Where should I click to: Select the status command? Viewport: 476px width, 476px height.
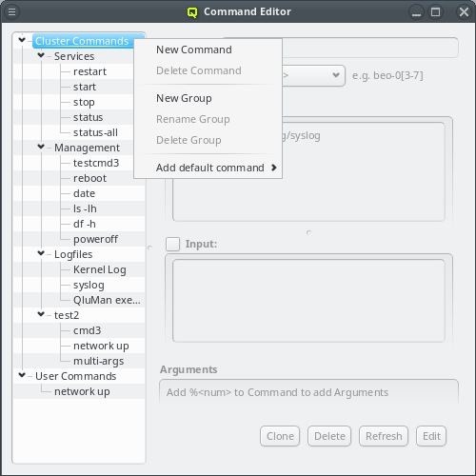coord(88,117)
